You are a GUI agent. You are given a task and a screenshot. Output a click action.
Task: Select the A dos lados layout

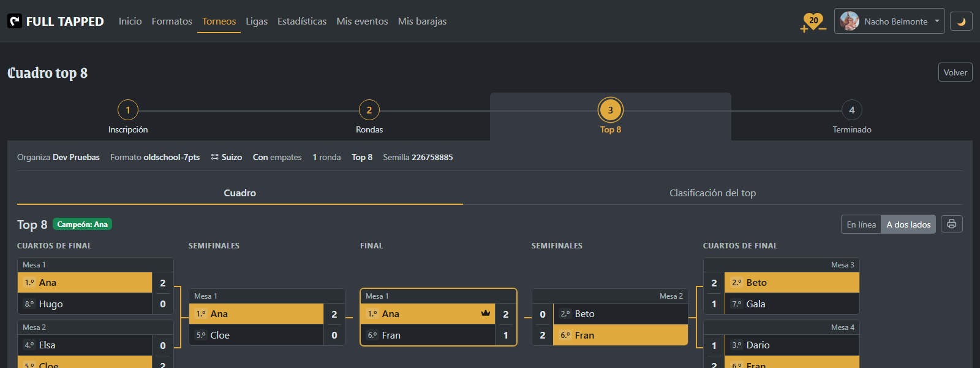pos(908,224)
